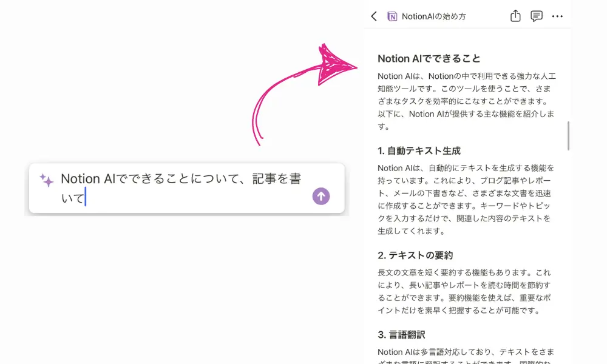Click the purple AI sparkle icon
Viewport: 607px width, 364px height.
tap(47, 180)
